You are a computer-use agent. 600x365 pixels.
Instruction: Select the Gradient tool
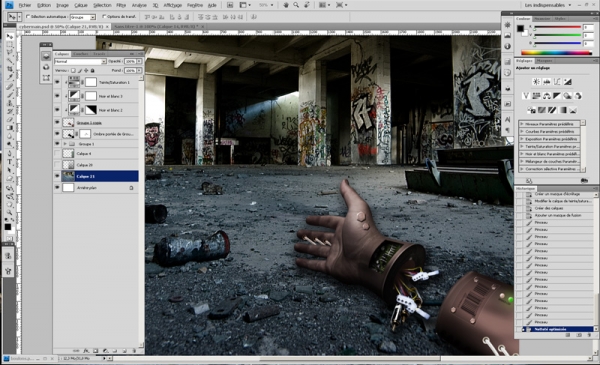click(10, 127)
